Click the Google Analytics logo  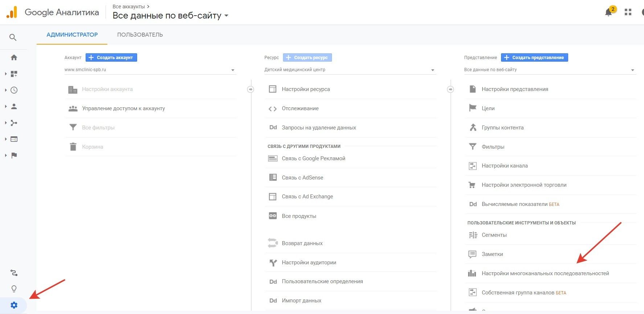[x=12, y=12]
